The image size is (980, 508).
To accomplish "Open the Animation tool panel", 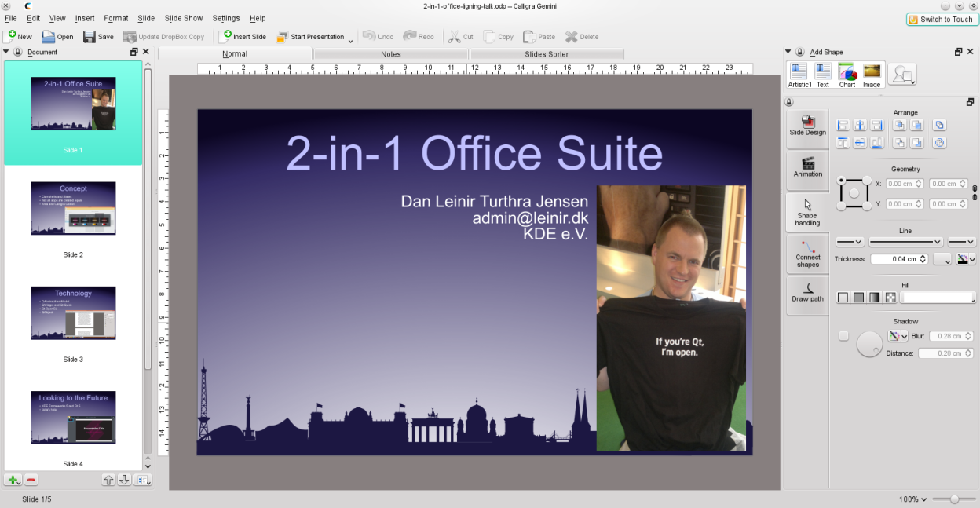I will [x=807, y=166].
